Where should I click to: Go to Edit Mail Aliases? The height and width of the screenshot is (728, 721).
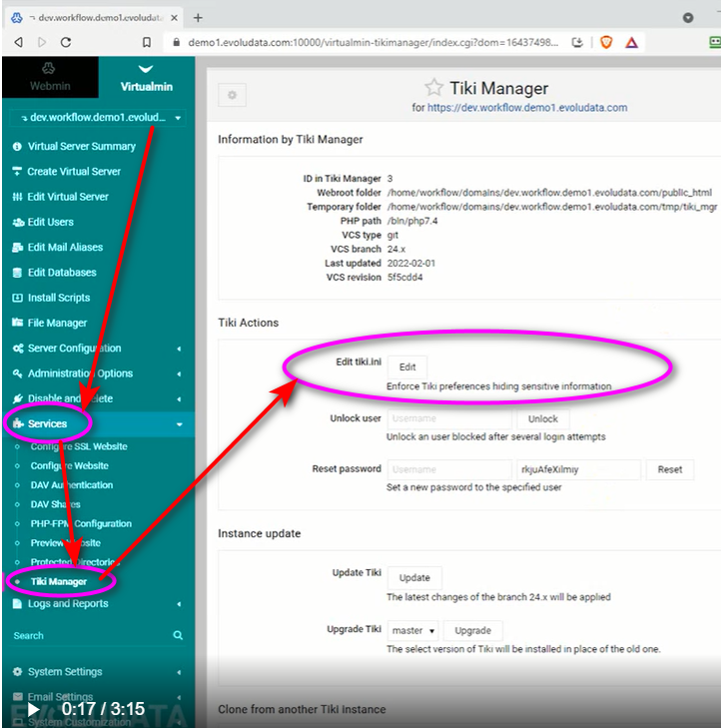[x=65, y=247]
